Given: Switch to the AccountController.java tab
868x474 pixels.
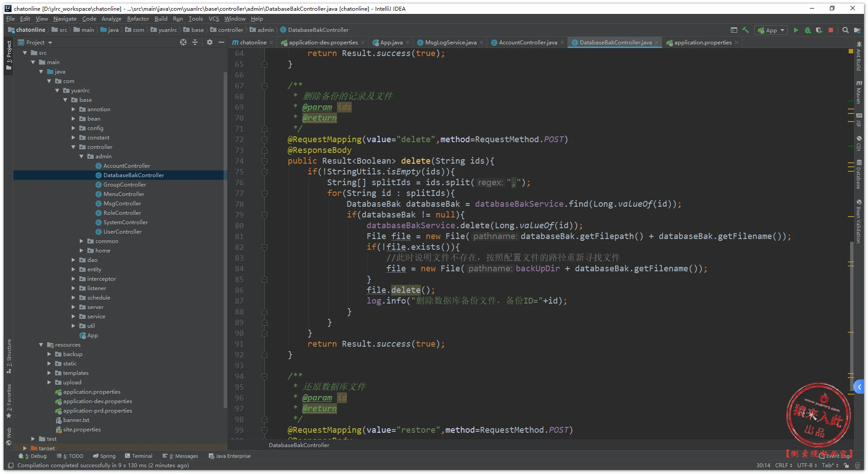Looking at the screenshot, I should pos(527,42).
